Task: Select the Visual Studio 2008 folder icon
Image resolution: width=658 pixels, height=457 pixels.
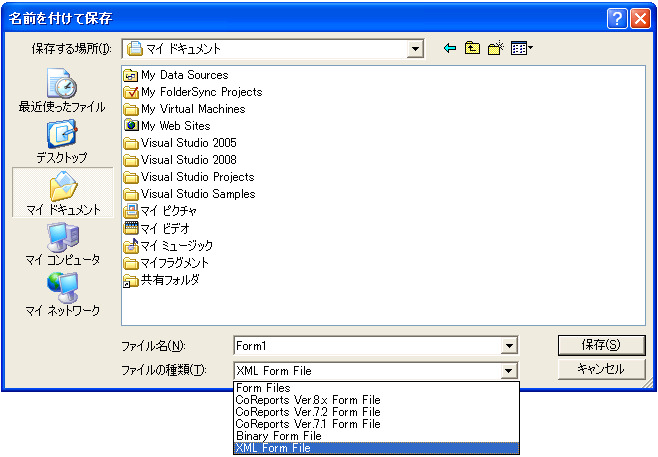Action: pyautogui.click(x=131, y=160)
